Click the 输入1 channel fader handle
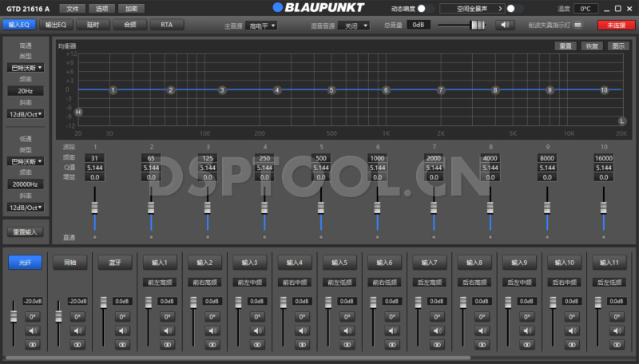The height and width of the screenshot is (364, 639). click(x=149, y=302)
